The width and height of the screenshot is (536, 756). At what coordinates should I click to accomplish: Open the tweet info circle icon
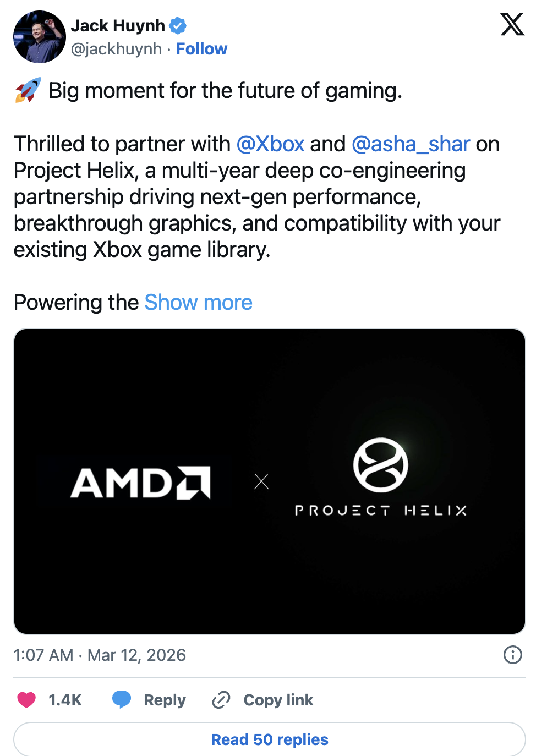coord(512,655)
